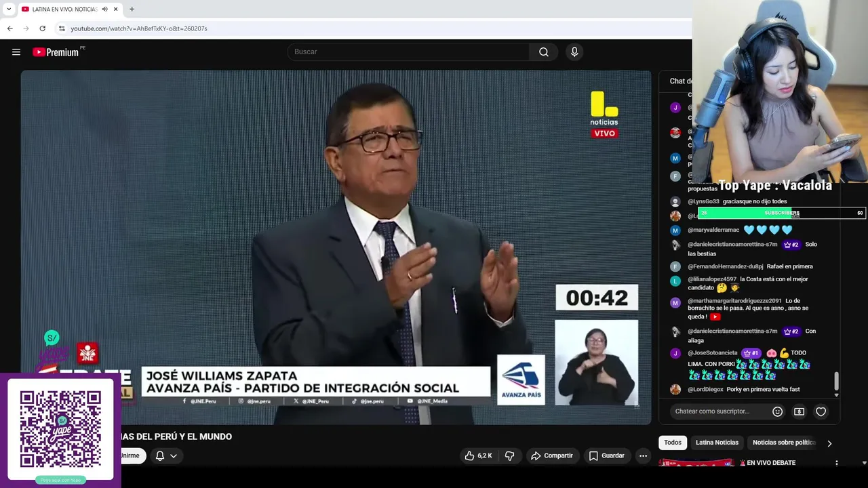Viewport: 868px width, 488px height.
Task: Open emoji picker in chat
Action: 778,411
